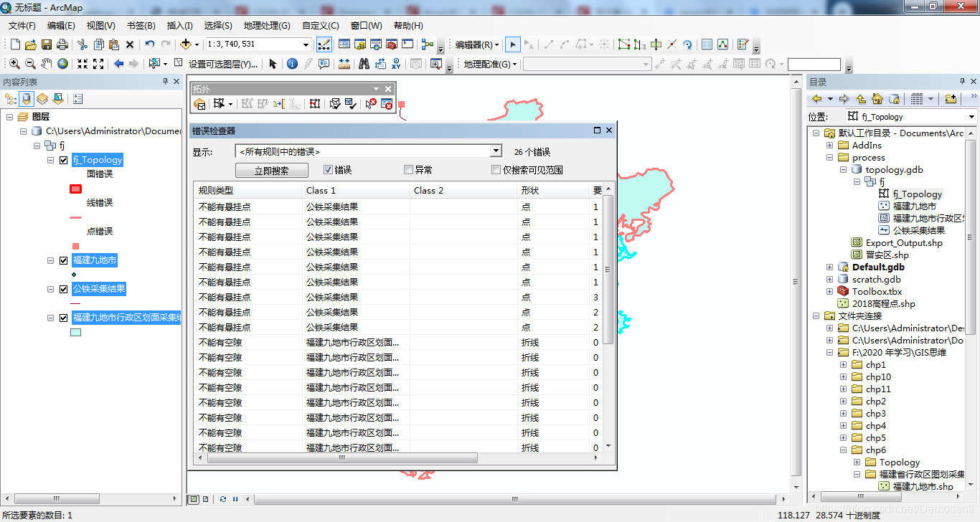Open the 视图(V) menu

[100, 25]
